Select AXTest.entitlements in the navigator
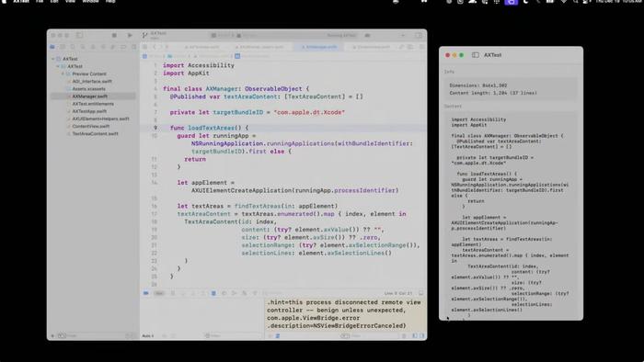This screenshot has height=362, width=644. coord(93,104)
